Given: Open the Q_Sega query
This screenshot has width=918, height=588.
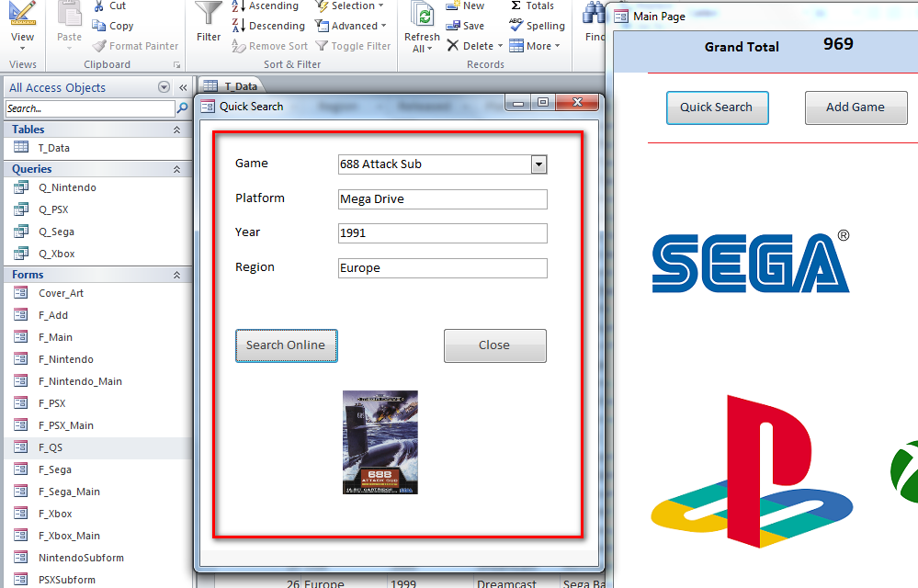Looking at the screenshot, I should 97,232.
